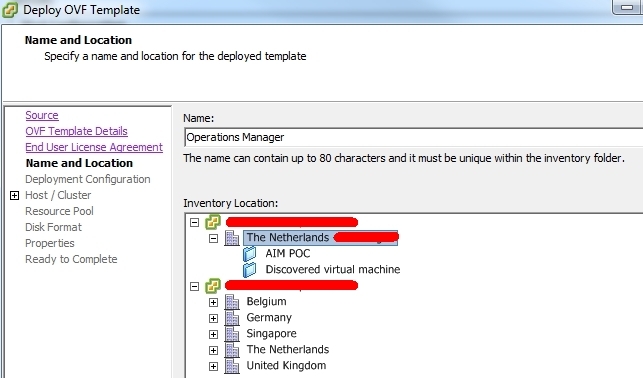Expand the Singapore datacenter node
The height and width of the screenshot is (378, 643).
[x=213, y=335]
